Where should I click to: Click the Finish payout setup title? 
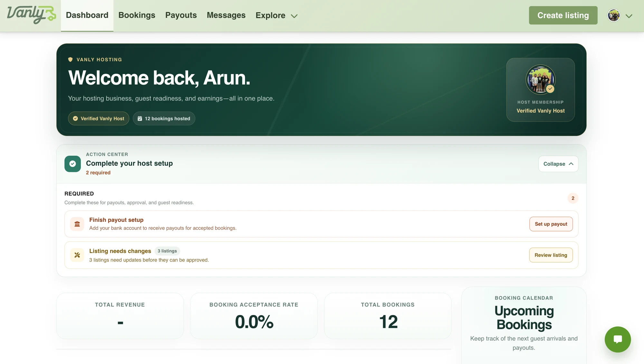point(116,220)
